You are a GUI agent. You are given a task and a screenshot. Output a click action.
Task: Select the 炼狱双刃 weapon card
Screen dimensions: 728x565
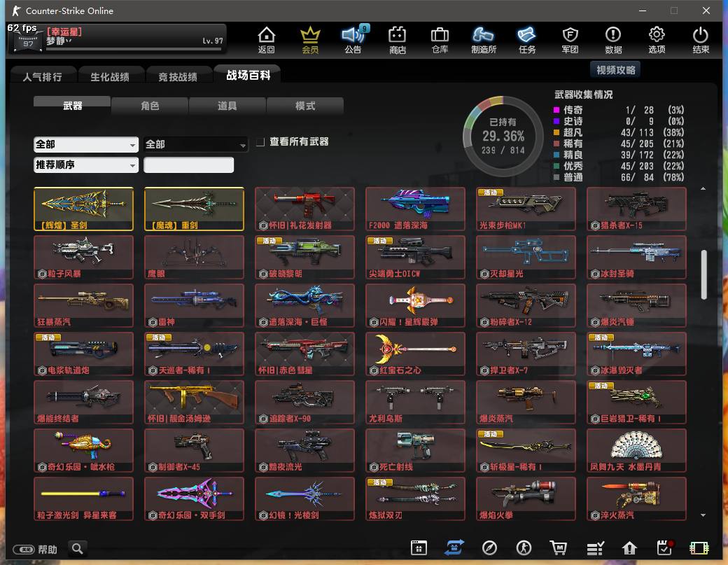[x=415, y=498]
